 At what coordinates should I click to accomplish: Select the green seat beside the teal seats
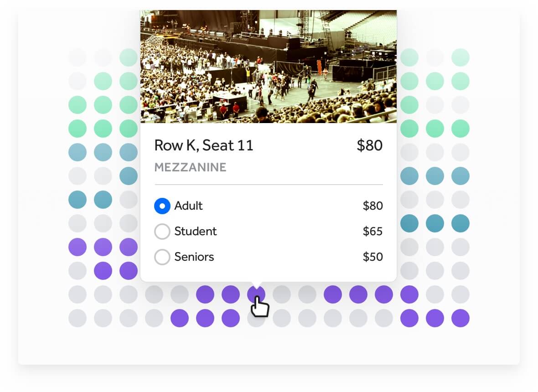click(129, 128)
